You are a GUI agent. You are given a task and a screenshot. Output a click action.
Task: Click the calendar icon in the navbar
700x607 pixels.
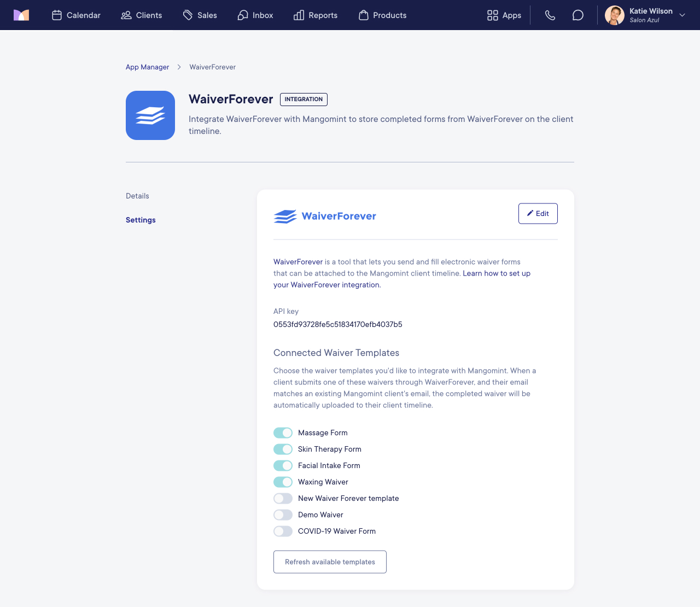pos(57,15)
